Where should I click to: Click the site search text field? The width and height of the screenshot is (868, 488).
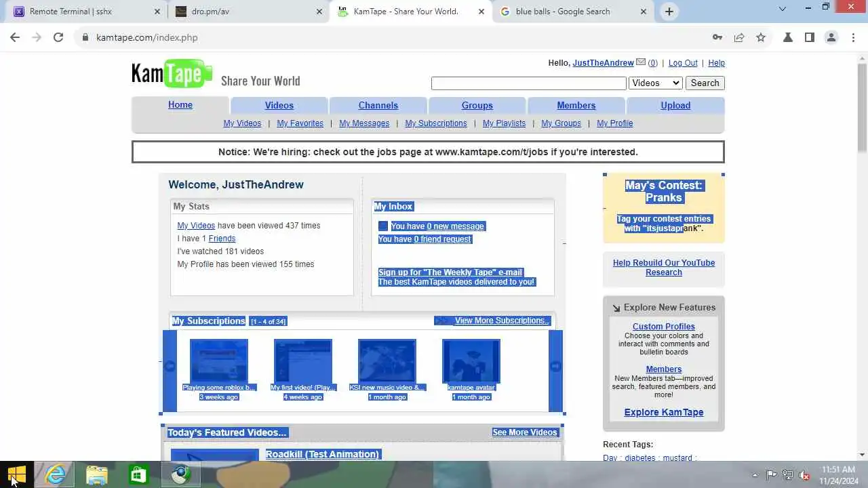tap(528, 83)
